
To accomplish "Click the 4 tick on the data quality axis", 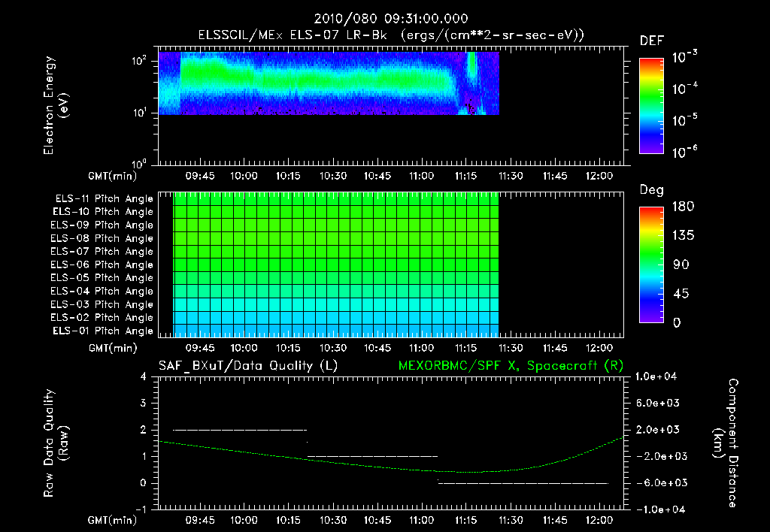I will (143, 376).
